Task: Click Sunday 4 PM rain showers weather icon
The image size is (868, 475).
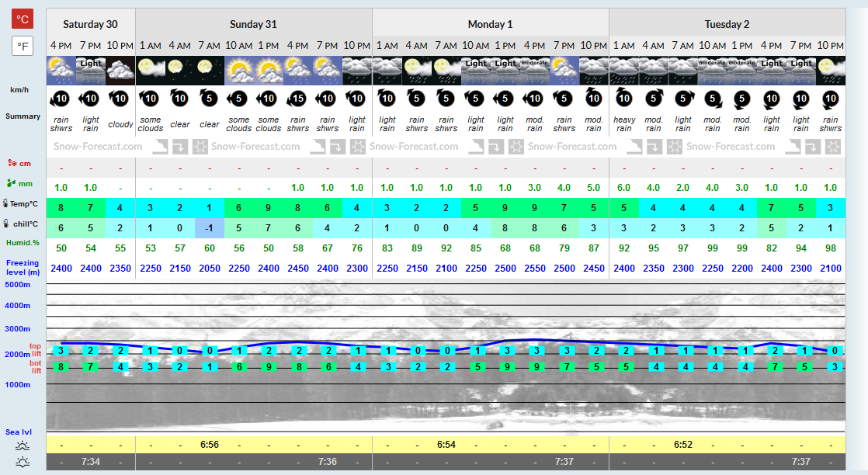Action: 298,71
